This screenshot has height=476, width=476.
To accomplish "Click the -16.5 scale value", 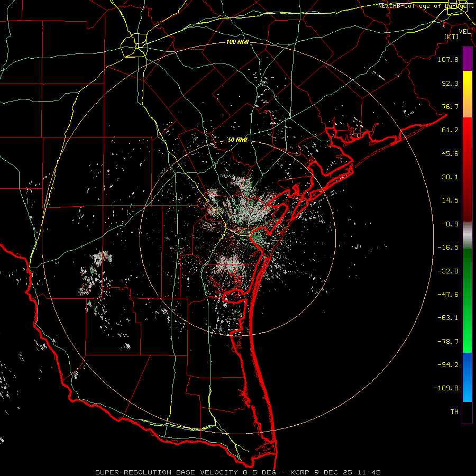I will tap(448, 248).
